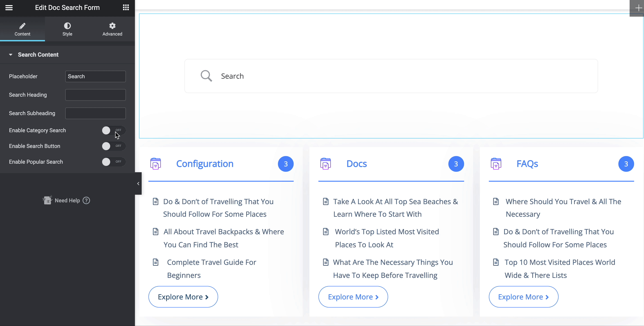Click the FAQs category folder icon
This screenshot has width=644, height=326.
(x=496, y=164)
